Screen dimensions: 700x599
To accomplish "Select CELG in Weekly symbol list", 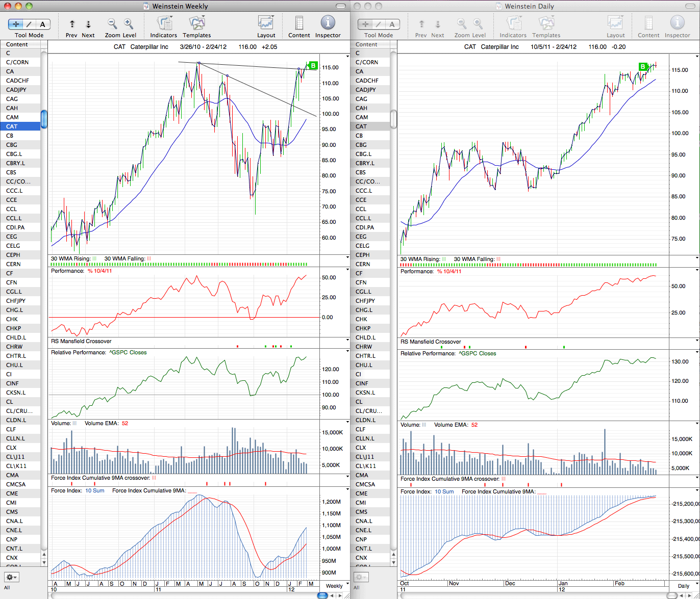I will (x=20, y=246).
